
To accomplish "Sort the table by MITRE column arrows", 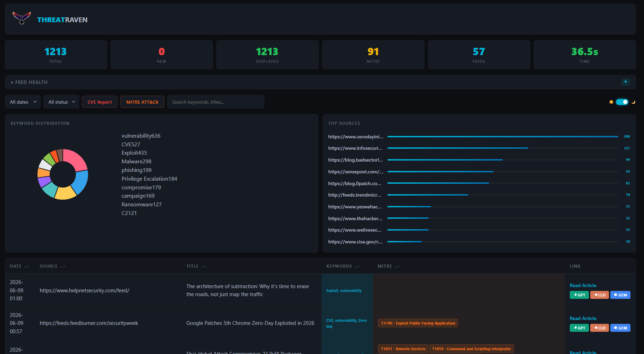I will pos(397,267).
